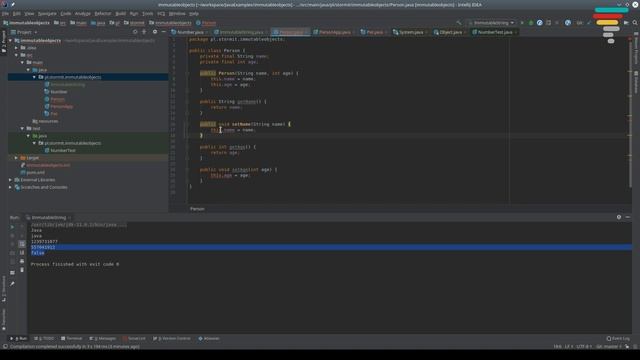Switch to Pet.java editor tab
This screenshot has height=360, width=640.
click(374, 32)
